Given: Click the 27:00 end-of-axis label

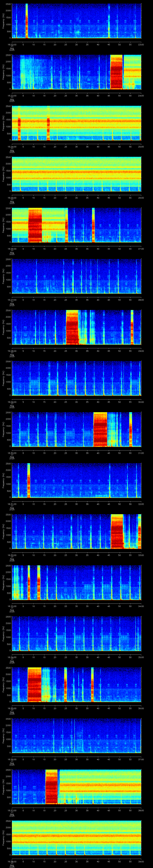Looking at the screenshot, I should click(x=141, y=249).
